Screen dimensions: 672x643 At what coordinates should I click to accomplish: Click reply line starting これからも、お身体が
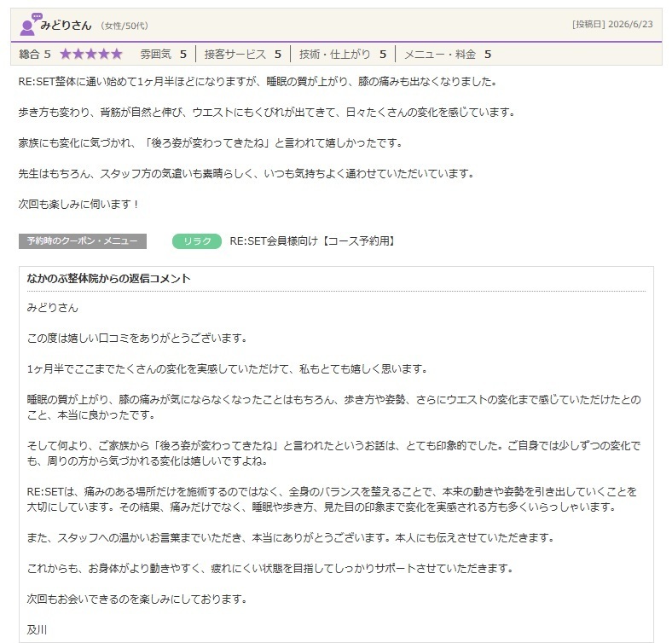click(x=270, y=569)
